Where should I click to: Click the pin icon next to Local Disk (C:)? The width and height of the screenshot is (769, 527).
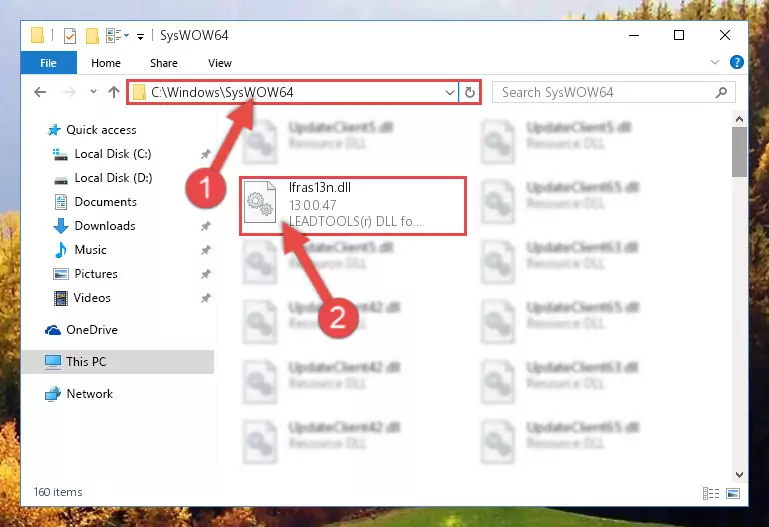click(x=205, y=154)
